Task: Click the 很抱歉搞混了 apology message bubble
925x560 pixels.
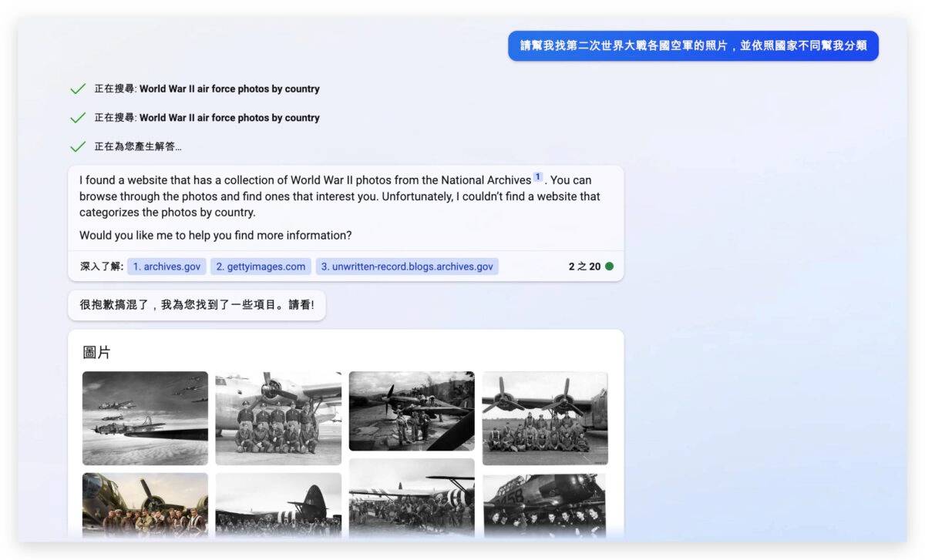Action: click(x=197, y=305)
